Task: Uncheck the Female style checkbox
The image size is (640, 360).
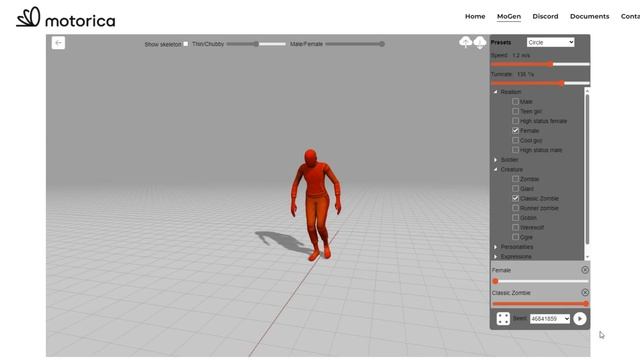Action: pos(516,131)
